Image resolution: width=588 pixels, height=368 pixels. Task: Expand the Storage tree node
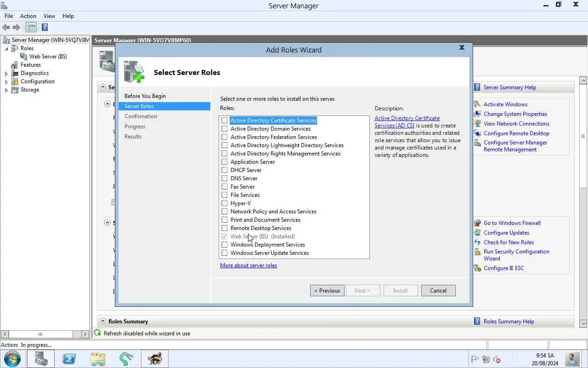6,90
